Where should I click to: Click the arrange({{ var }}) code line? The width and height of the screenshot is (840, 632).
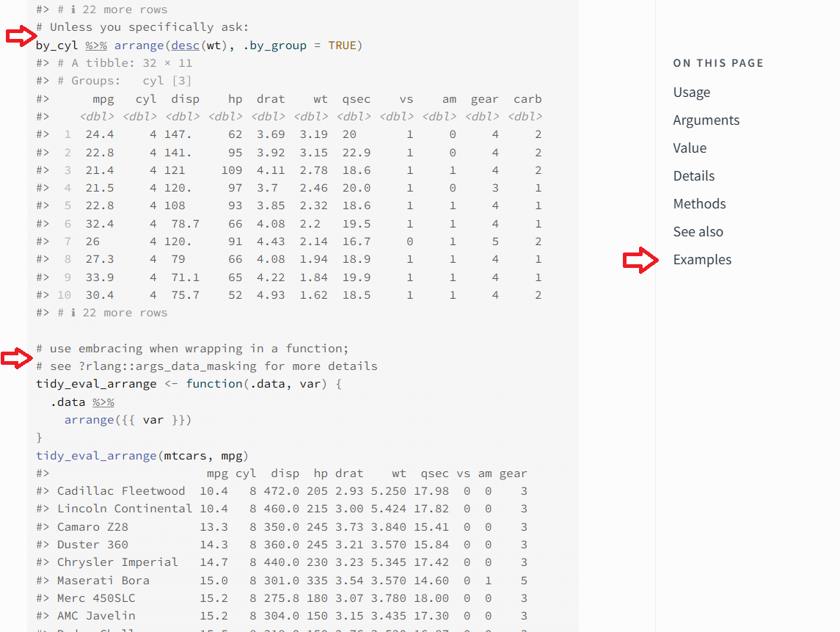(x=128, y=420)
